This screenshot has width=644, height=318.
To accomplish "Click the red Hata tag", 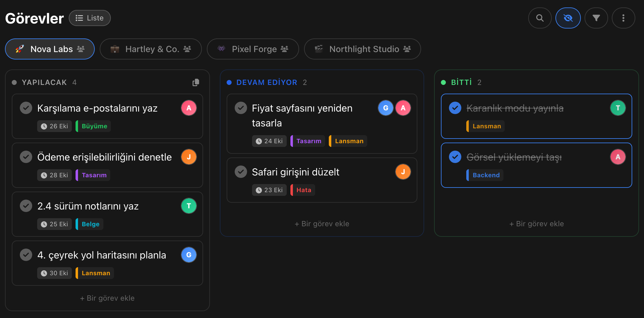I will (x=303, y=190).
